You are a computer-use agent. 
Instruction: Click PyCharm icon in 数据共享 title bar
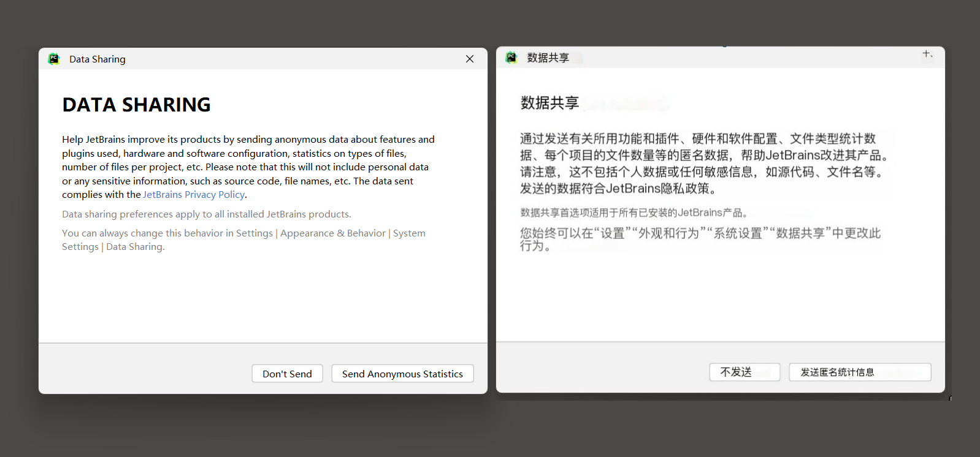(x=511, y=58)
